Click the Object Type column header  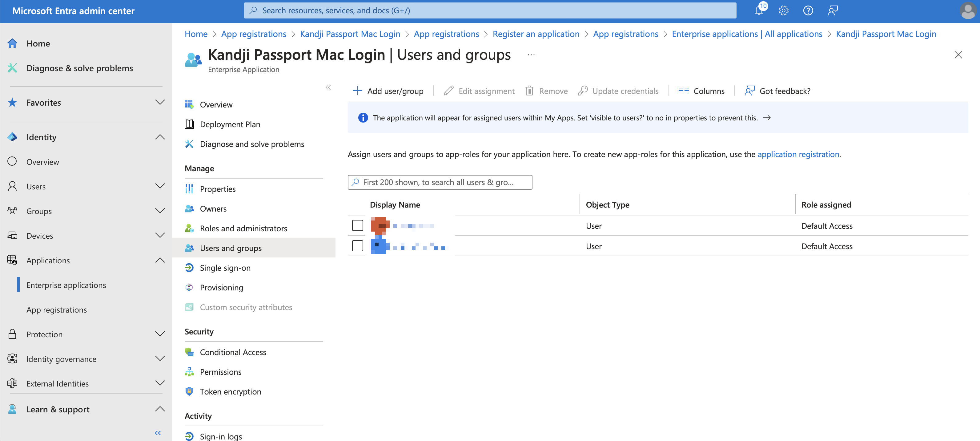[x=608, y=205]
